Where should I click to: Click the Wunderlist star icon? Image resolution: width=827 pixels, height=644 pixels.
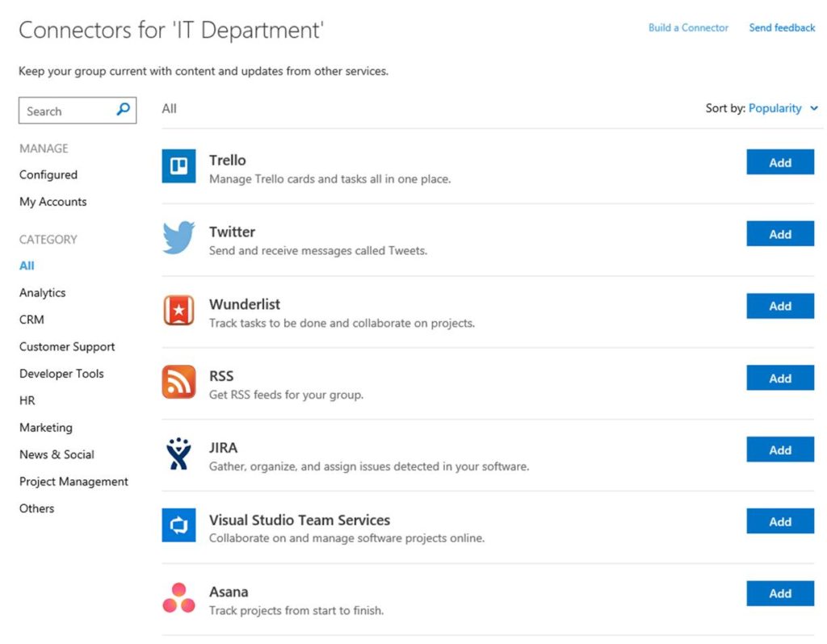click(178, 310)
